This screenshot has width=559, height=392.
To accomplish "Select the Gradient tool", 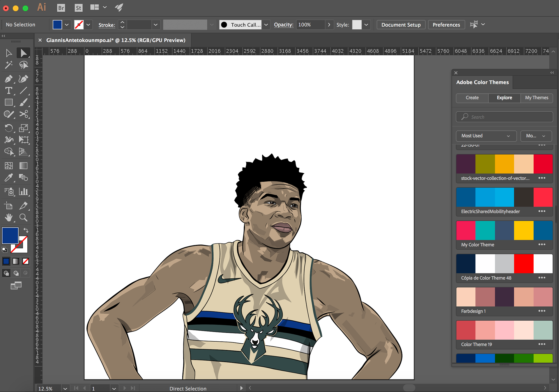I will click(23, 166).
